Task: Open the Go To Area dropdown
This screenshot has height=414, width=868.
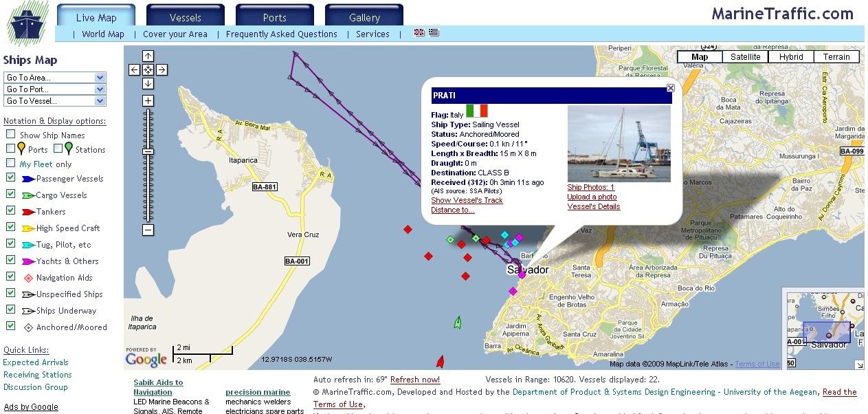Action: [55, 78]
